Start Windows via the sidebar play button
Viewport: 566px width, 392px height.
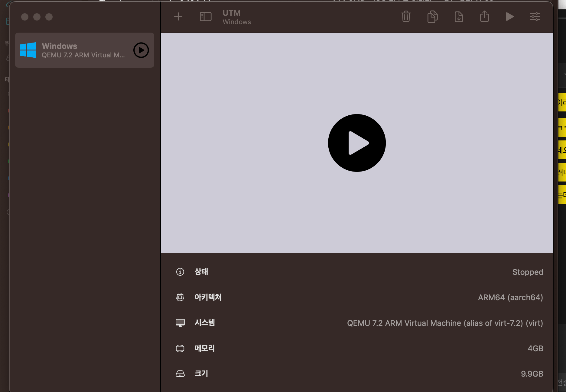coord(141,50)
